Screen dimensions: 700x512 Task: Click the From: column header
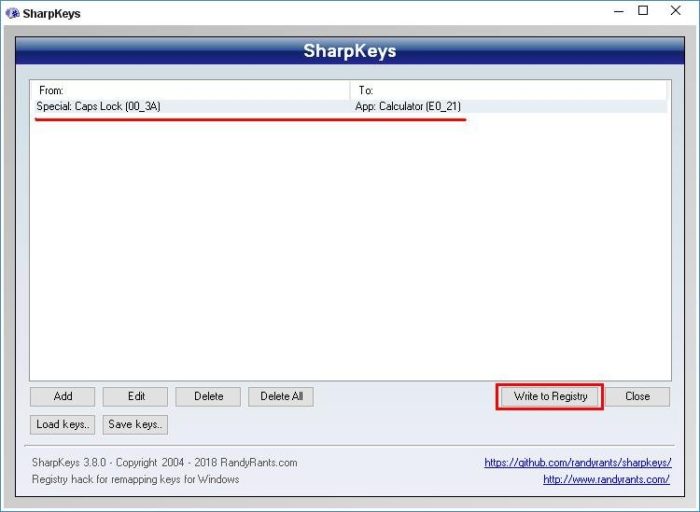tap(190, 90)
